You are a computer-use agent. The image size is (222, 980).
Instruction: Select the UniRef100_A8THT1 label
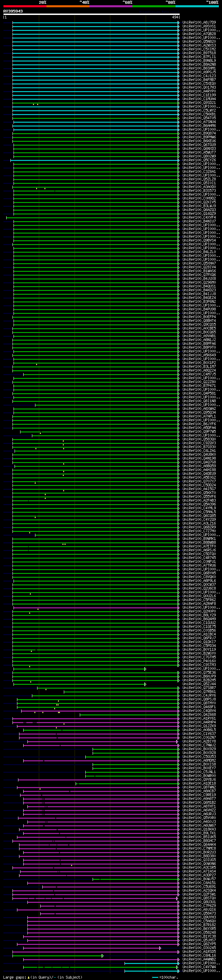pyautogui.click(x=199, y=806)
